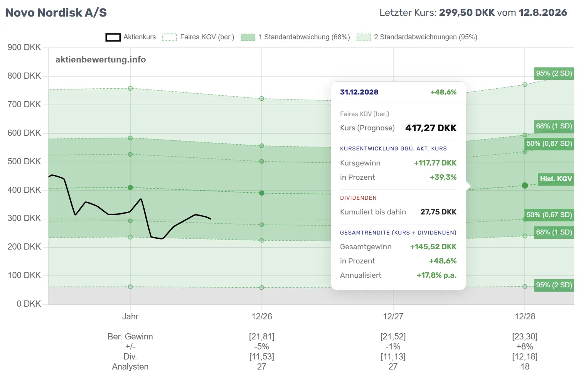The height and width of the screenshot is (378, 588).
Task: Click the green 1 Standardabweichung legend swatch
Action: point(248,37)
